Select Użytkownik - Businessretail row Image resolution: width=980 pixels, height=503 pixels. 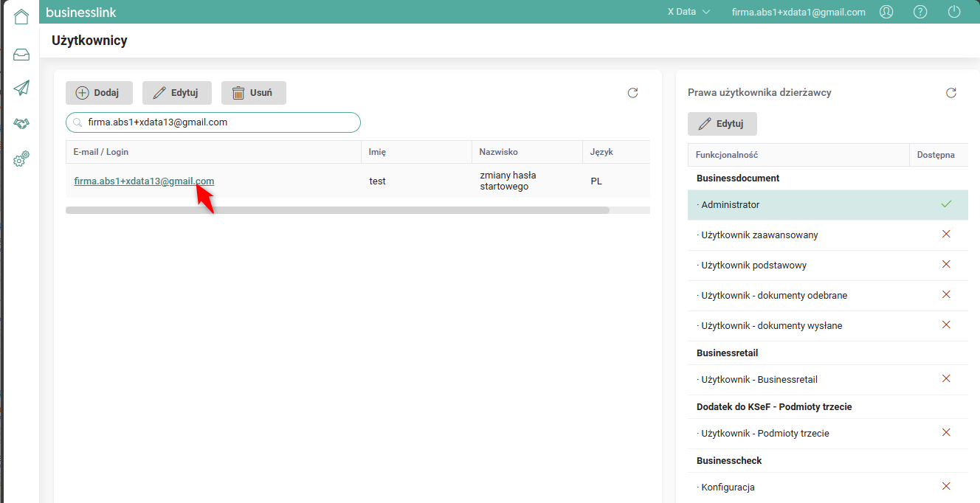(828, 380)
